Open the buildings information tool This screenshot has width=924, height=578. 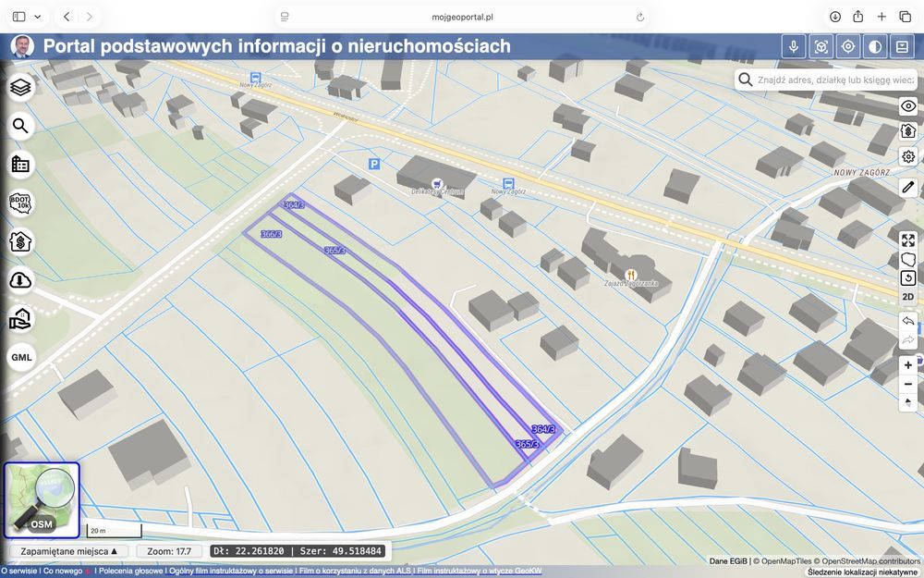click(x=21, y=164)
